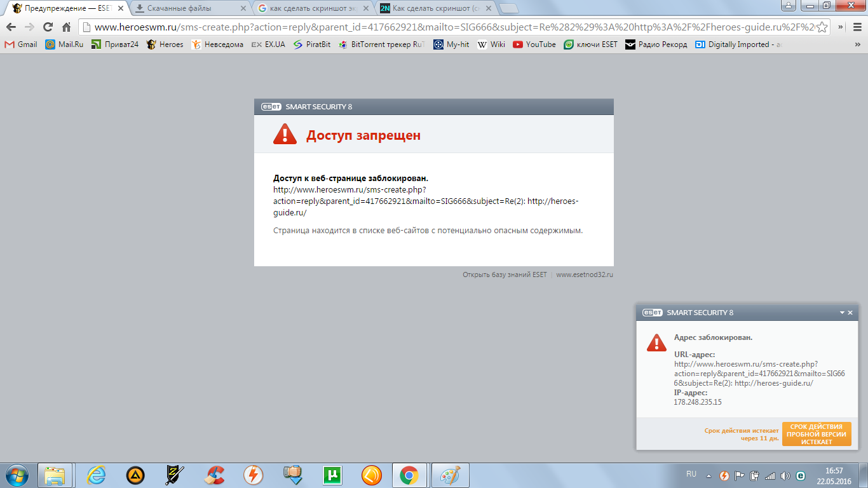
Task: Open the Heroes bookmark
Action: (x=165, y=44)
